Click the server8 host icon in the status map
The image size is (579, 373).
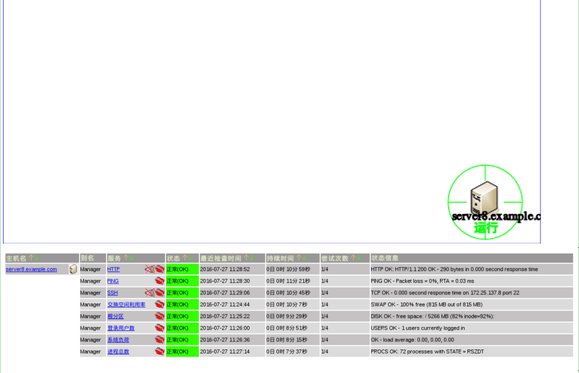[x=484, y=198]
